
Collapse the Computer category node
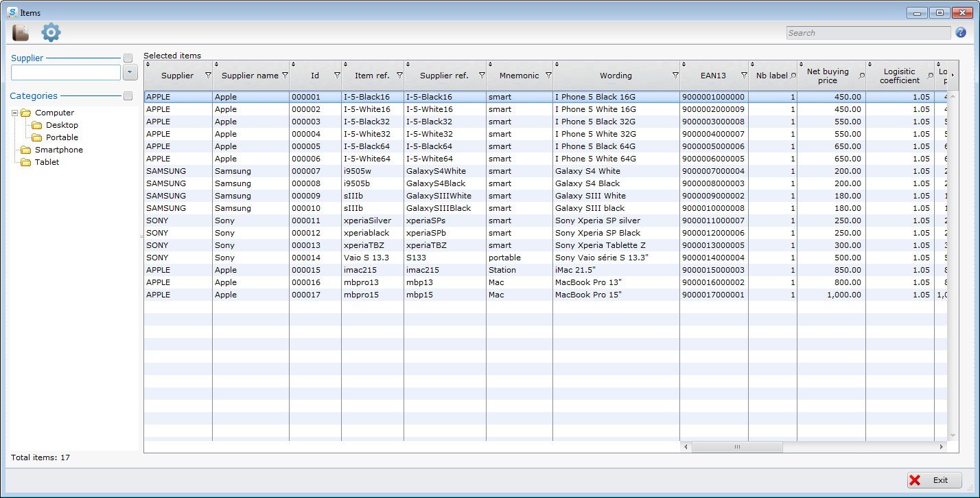[15, 113]
